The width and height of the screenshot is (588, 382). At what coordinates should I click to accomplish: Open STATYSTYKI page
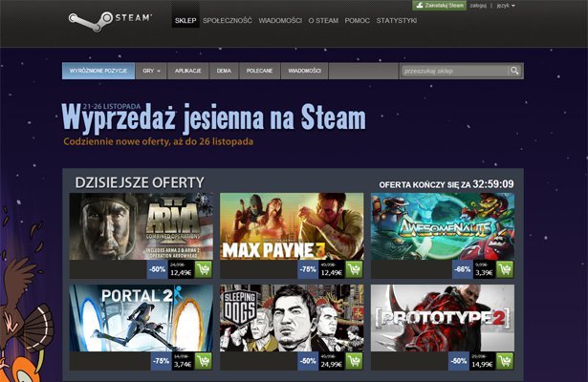point(397,21)
